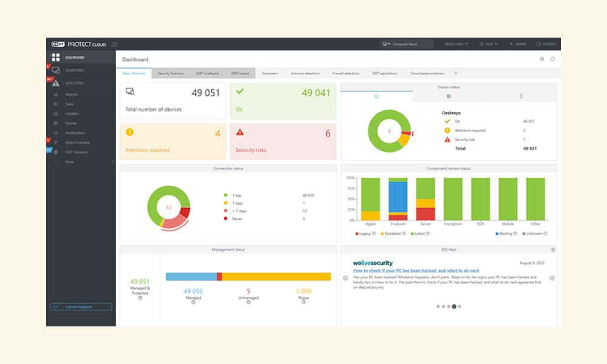
Task: Click the ESET logo in header
Action: 58,44
